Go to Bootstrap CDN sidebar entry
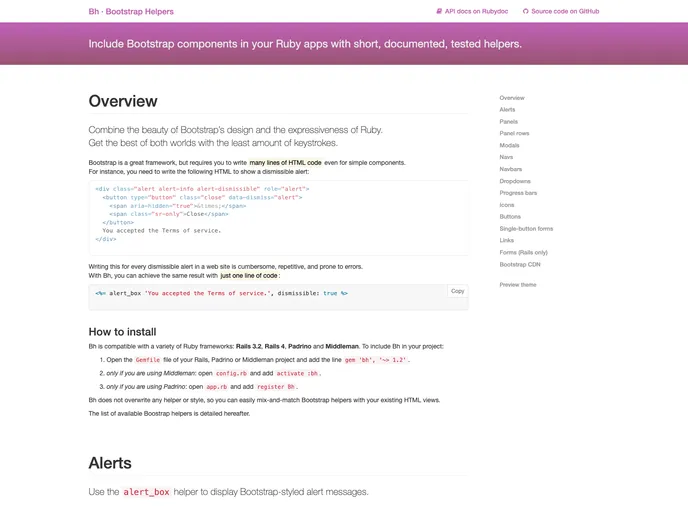This screenshot has height=512, width=688. coord(520,265)
